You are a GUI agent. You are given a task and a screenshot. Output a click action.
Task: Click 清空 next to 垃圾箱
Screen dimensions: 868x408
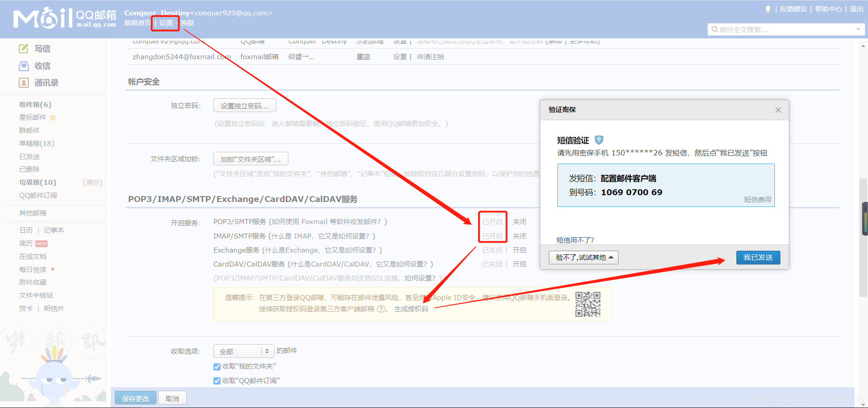(92, 183)
